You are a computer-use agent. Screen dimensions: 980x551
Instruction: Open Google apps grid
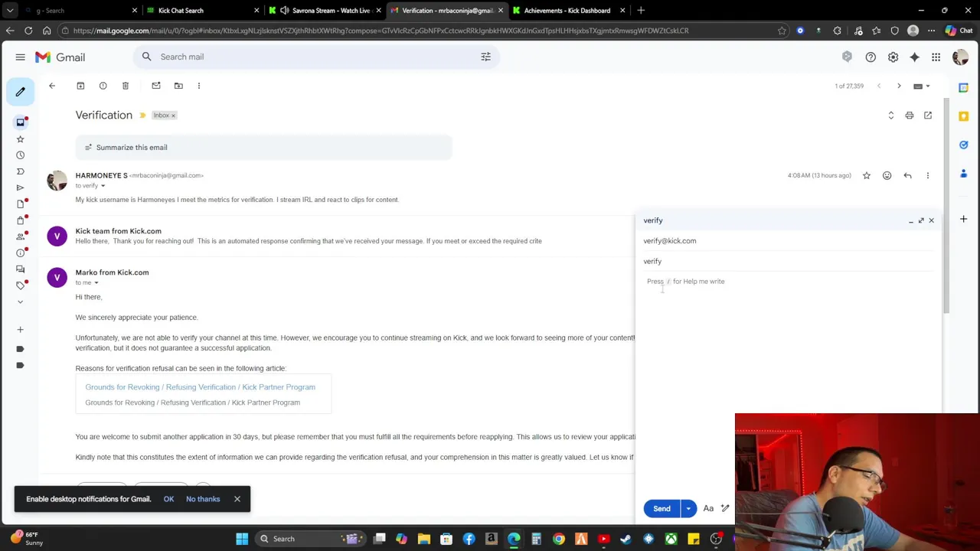pyautogui.click(x=936, y=57)
